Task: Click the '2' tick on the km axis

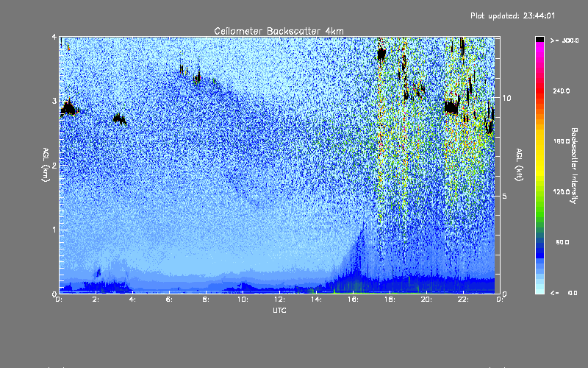Action: click(54, 165)
